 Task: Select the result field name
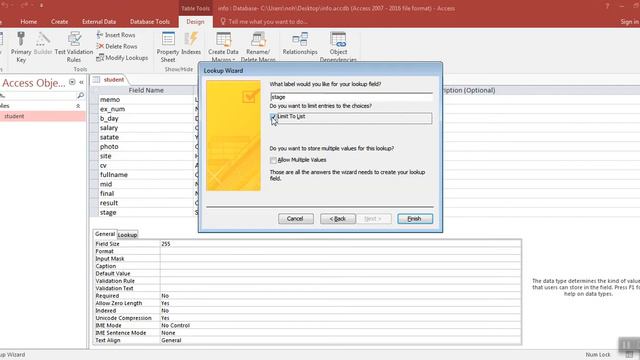tap(109, 203)
